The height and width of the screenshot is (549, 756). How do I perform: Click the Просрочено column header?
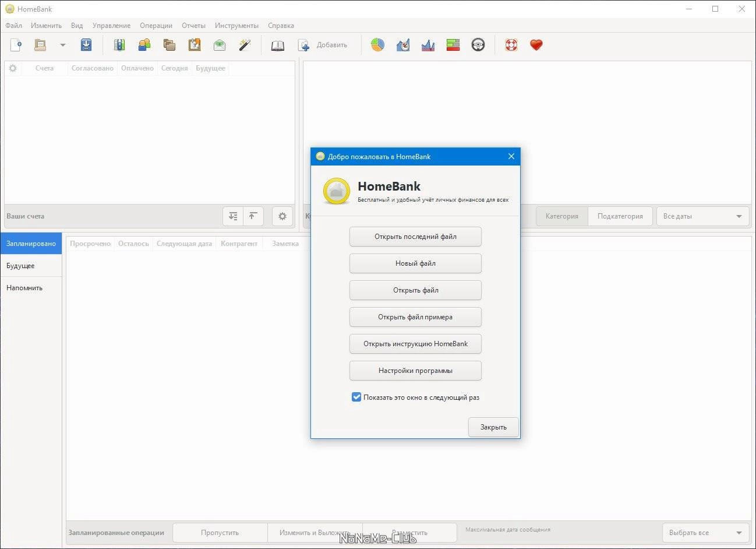(x=90, y=244)
